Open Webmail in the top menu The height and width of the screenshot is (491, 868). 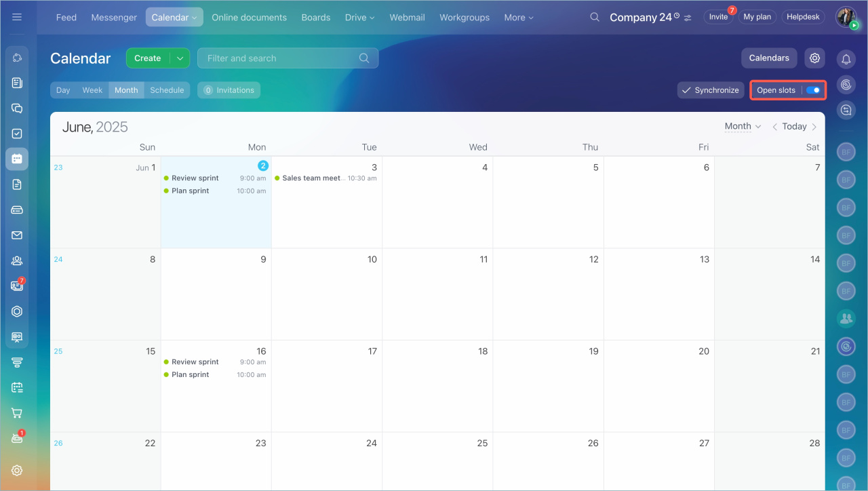pyautogui.click(x=407, y=18)
